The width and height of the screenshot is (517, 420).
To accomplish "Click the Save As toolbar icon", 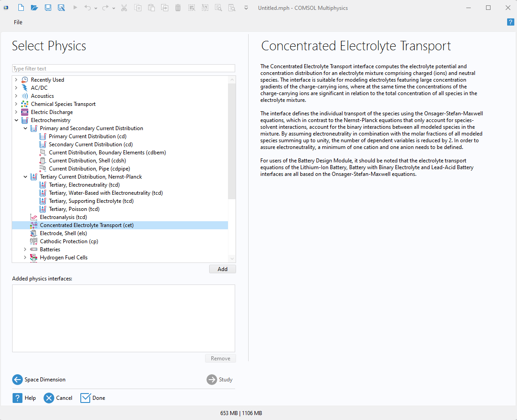I will (x=61, y=8).
